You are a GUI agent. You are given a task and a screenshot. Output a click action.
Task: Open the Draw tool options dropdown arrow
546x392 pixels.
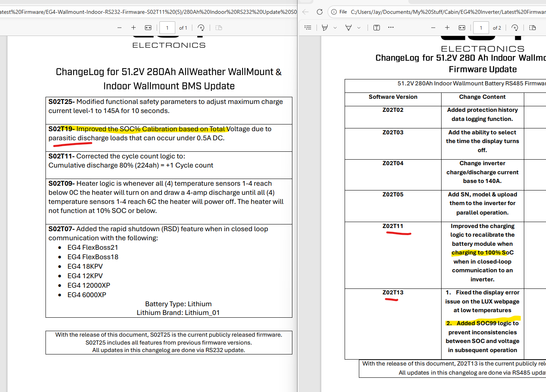tap(359, 28)
